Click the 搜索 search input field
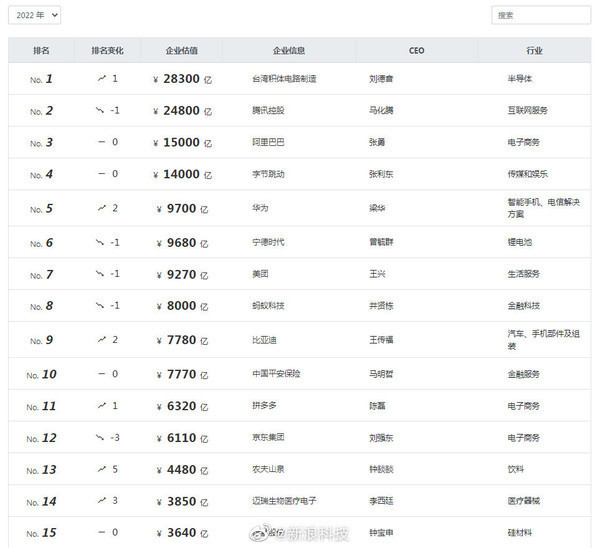 point(541,15)
